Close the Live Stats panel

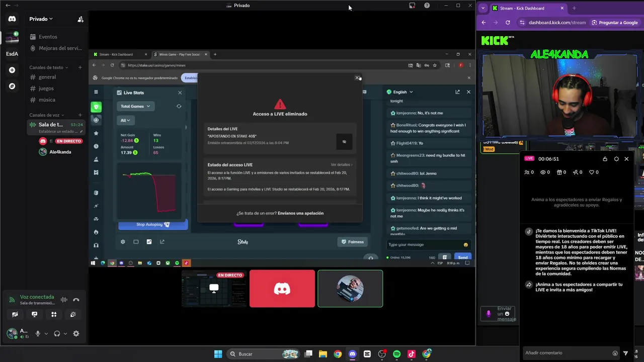180,93
